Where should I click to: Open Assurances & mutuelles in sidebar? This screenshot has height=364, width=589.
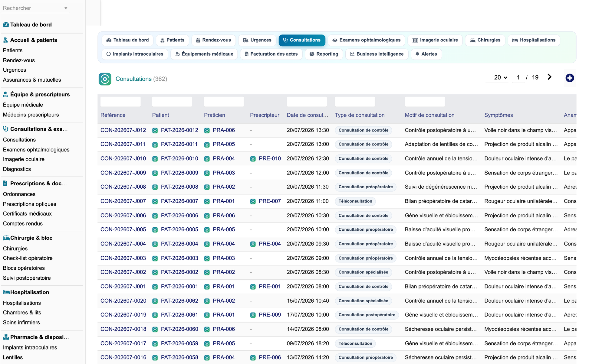point(32,80)
